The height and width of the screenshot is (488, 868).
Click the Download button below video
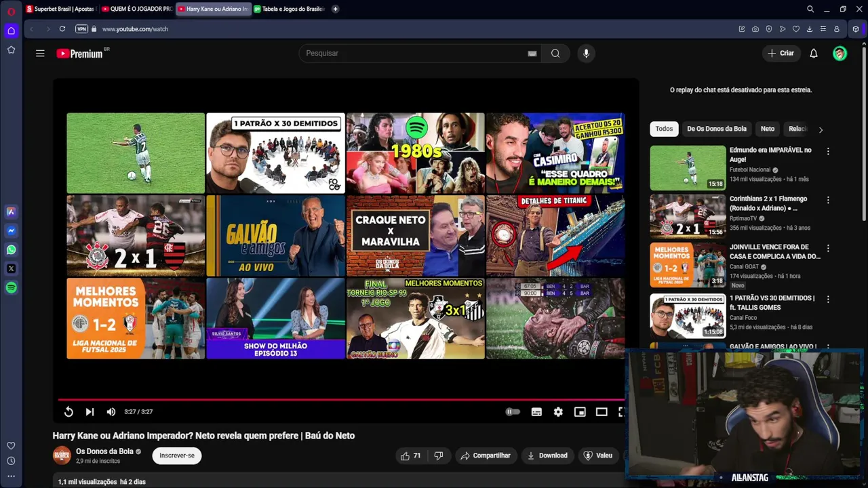(x=547, y=455)
